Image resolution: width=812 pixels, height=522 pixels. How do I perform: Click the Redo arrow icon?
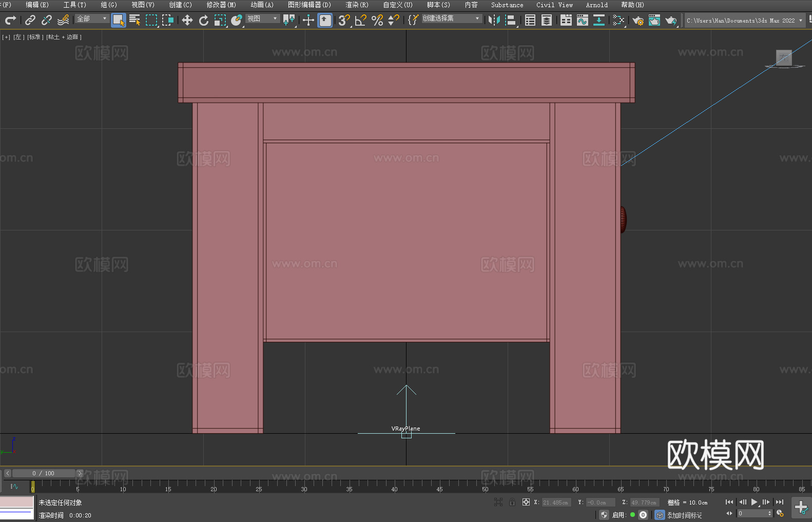pos(10,20)
